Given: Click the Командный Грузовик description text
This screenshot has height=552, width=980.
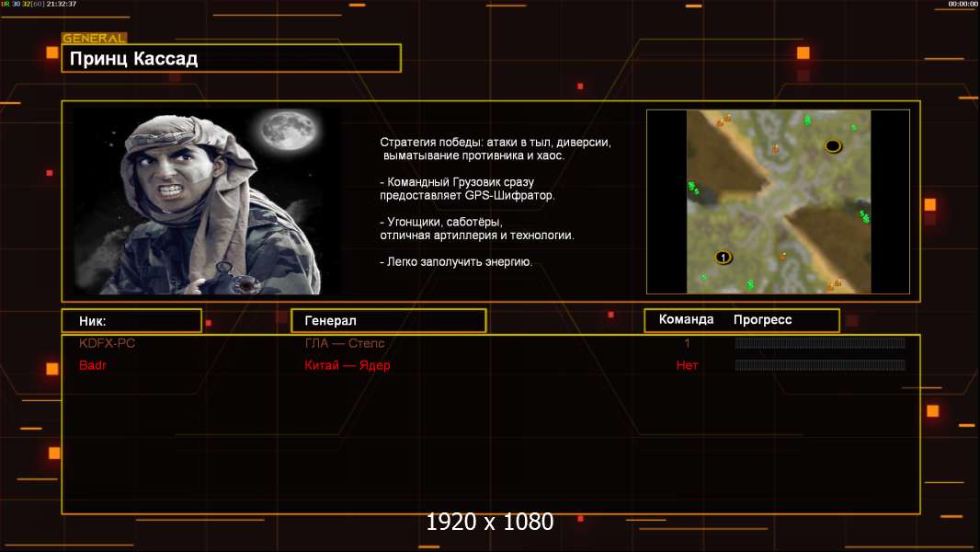Looking at the screenshot, I should tap(468, 189).
